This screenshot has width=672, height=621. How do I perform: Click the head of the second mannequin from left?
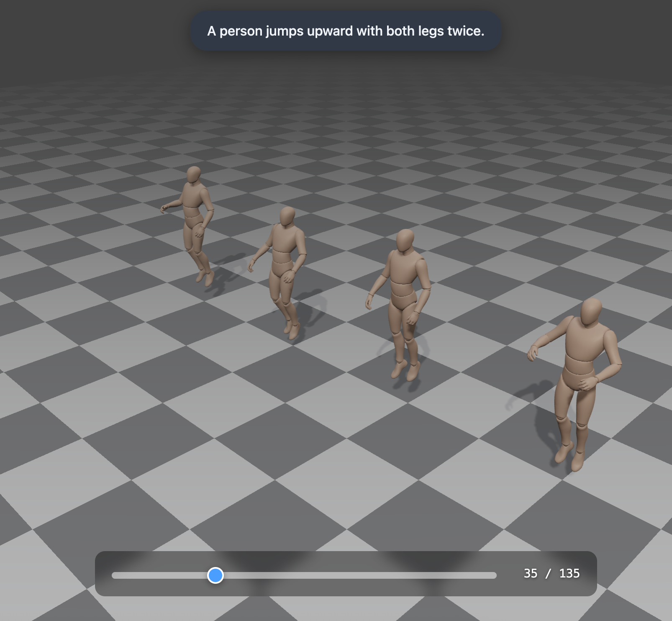287,216
